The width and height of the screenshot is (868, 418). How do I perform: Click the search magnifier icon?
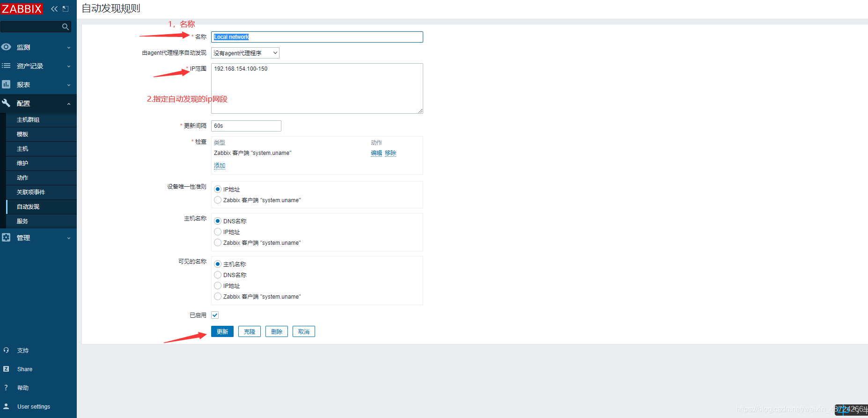tap(66, 27)
